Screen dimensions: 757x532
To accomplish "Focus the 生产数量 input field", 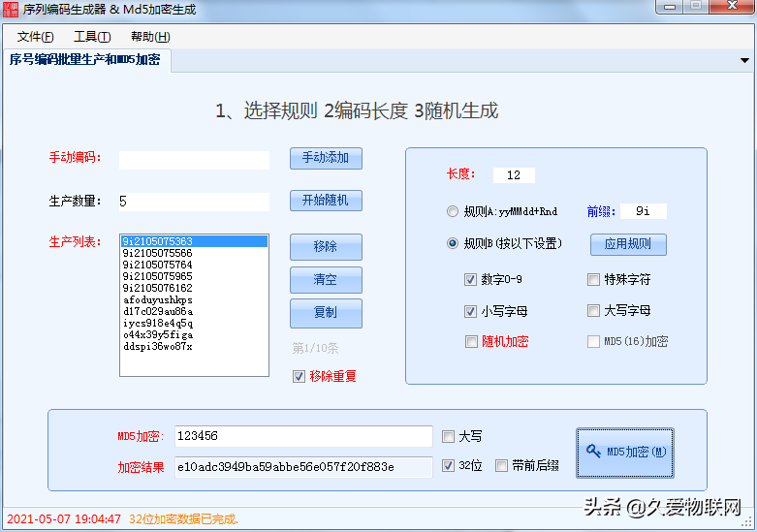I will 194,202.
